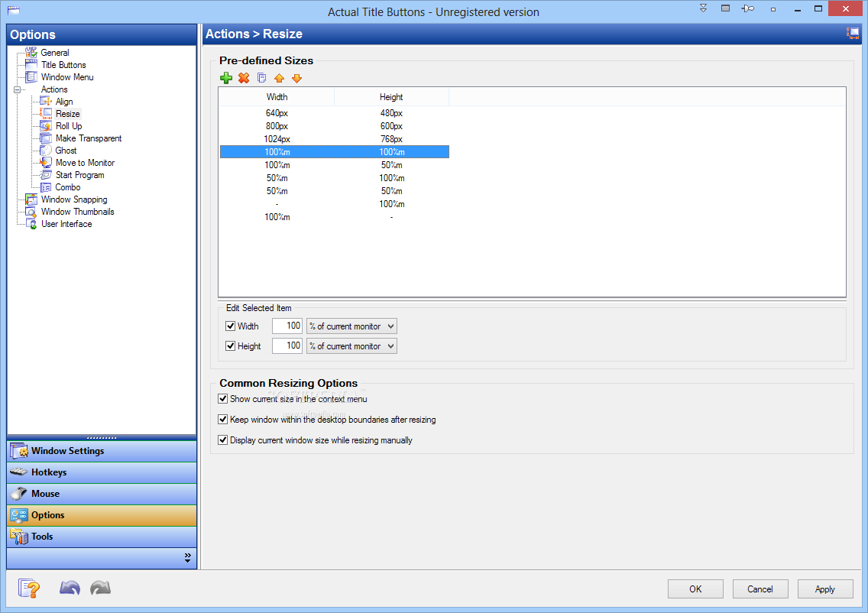Select the 50%m by 50%m size row

pos(335,191)
